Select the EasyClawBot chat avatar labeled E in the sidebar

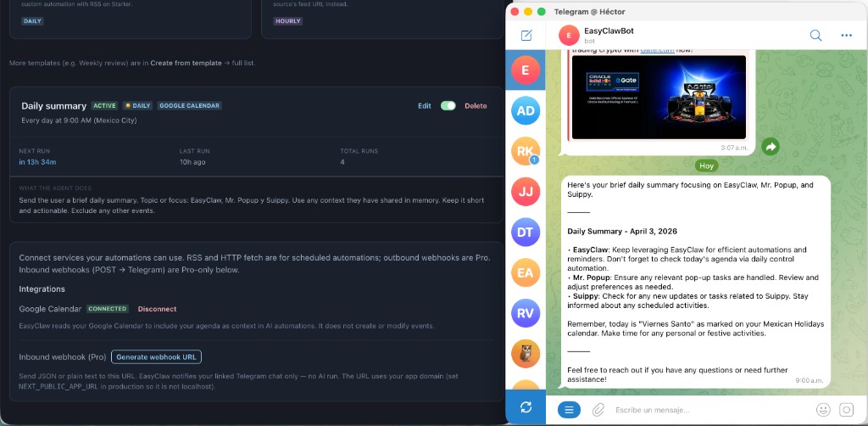click(526, 70)
